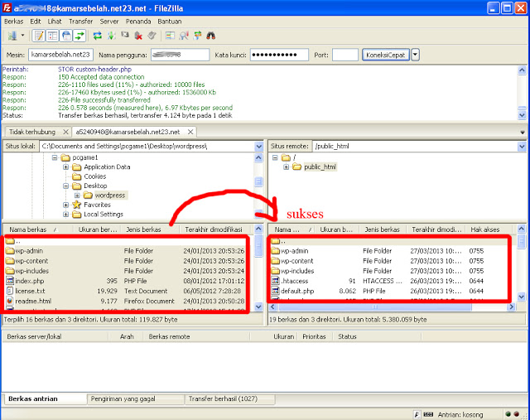Screen dimensions: 530x420
Task: Reconnect to the last server
Action: click(152, 36)
